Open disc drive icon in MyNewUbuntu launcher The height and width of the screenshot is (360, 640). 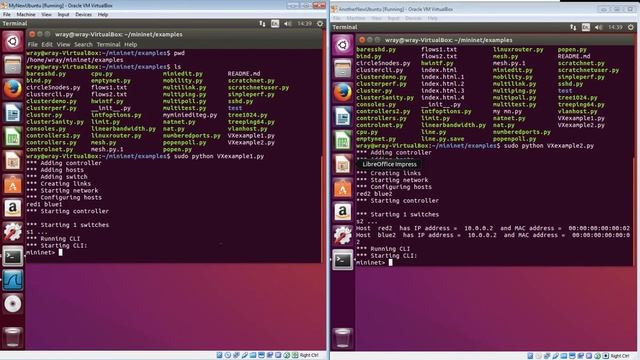pyautogui.click(x=13, y=304)
